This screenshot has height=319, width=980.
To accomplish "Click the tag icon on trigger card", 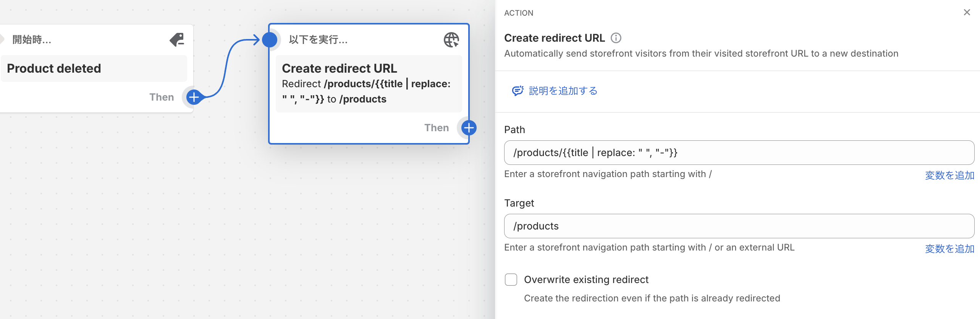I will 177,39.
